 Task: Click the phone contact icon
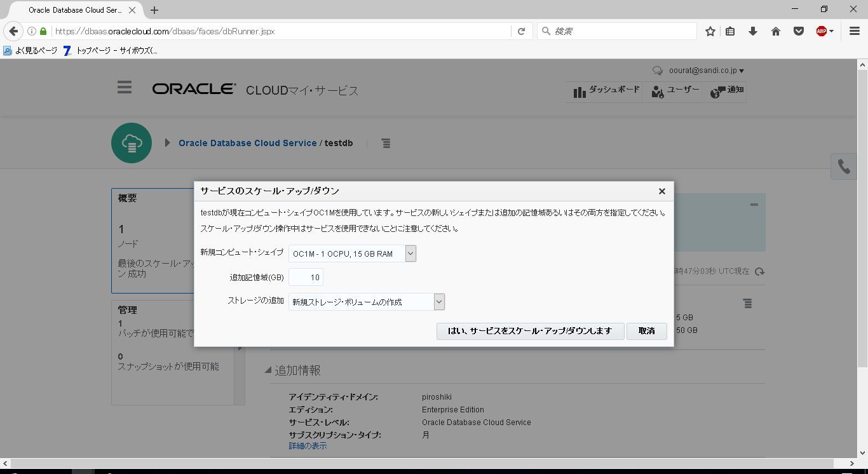click(844, 166)
